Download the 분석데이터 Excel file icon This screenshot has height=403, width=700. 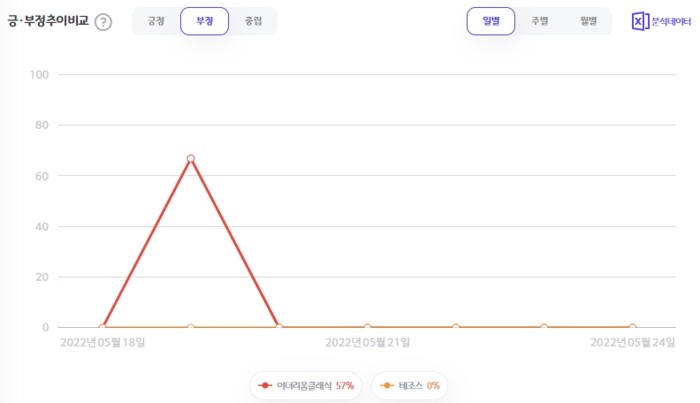tap(640, 21)
